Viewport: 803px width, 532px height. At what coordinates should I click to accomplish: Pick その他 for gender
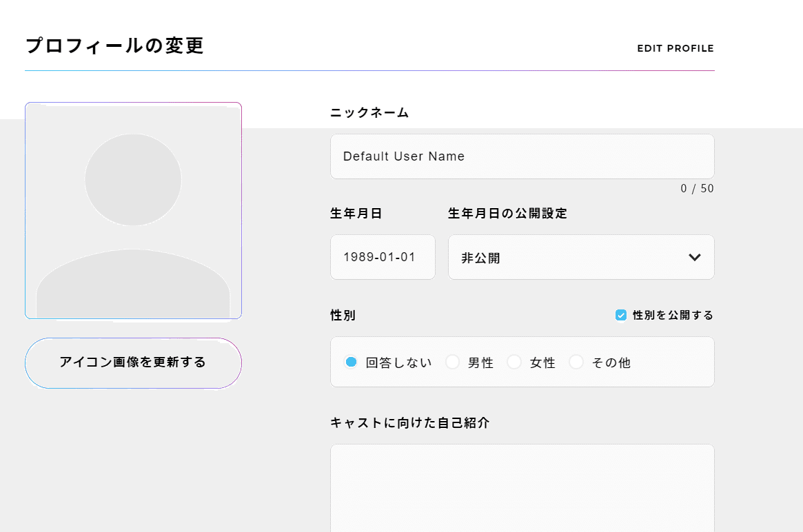tap(576, 361)
